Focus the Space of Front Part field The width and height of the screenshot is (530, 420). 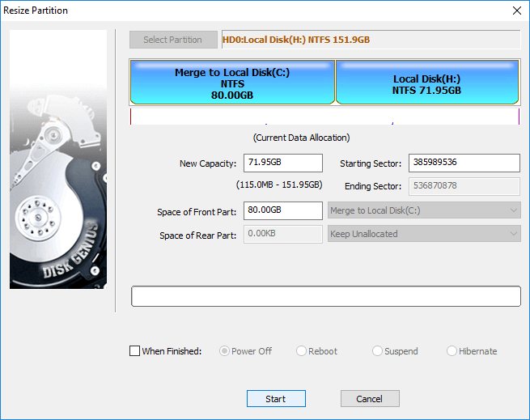tap(282, 210)
